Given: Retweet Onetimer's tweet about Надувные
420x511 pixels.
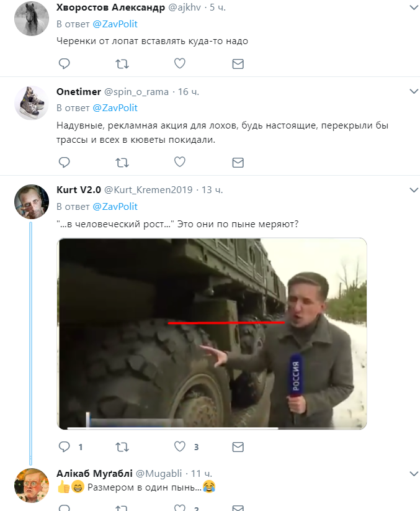Looking at the screenshot, I should 122,162.
